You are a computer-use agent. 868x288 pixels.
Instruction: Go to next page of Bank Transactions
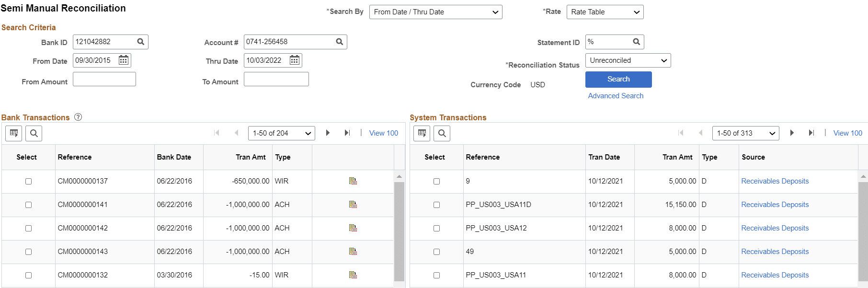(x=328, y=133)
